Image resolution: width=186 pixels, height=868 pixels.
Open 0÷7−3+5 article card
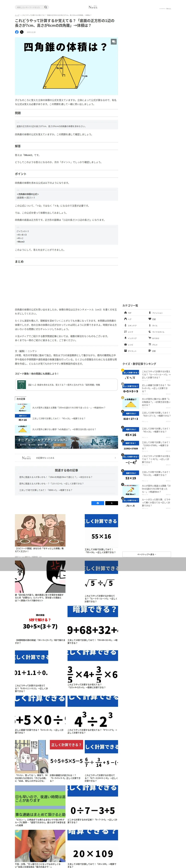pyautogui.click(x=93, y=805)
